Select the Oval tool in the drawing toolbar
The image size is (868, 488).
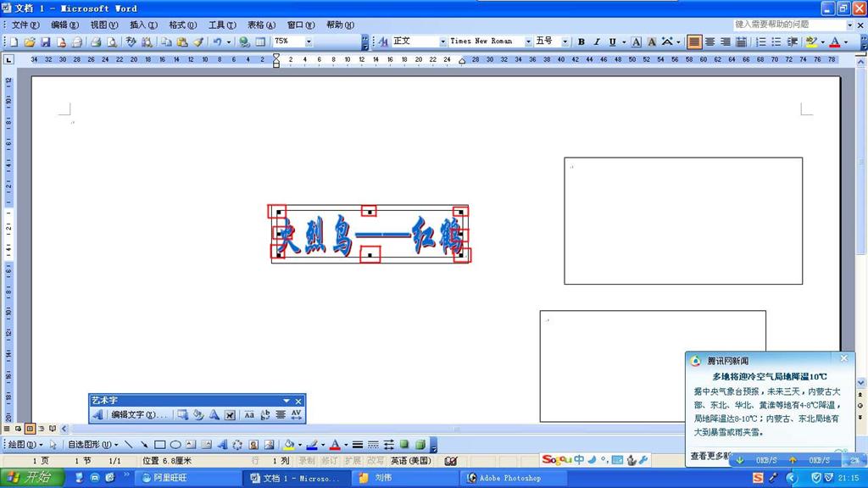pyautogui.click(x=175, y=445)
